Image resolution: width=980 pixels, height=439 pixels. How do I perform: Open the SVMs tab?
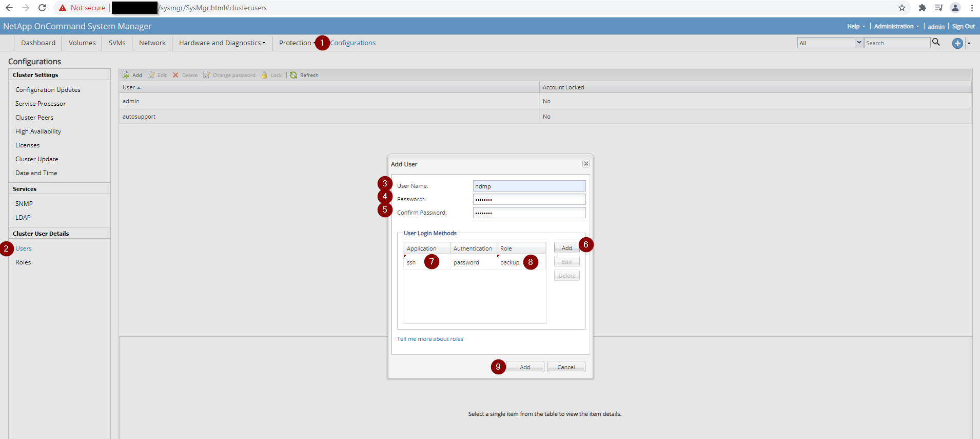click(117, 43)
